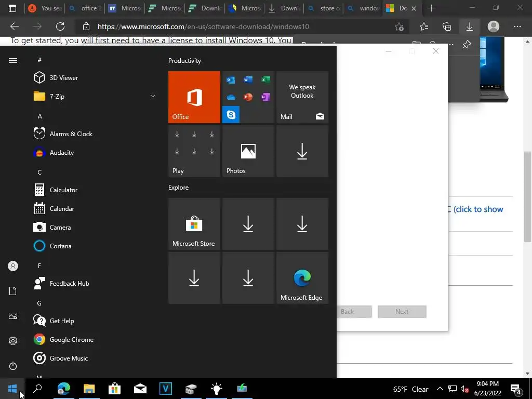
Task: Open the notification Action Center
Action: (516, 389)
